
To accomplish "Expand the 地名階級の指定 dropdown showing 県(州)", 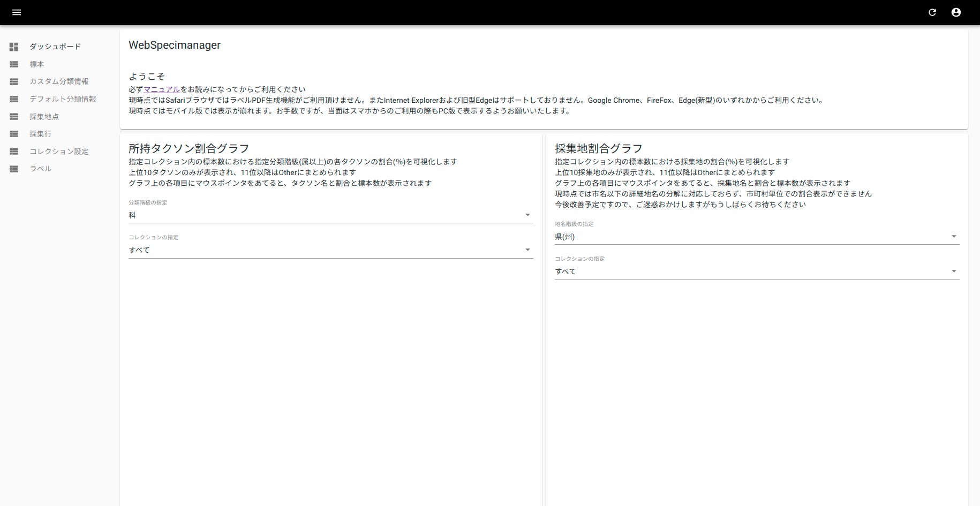I will (757, 237).
